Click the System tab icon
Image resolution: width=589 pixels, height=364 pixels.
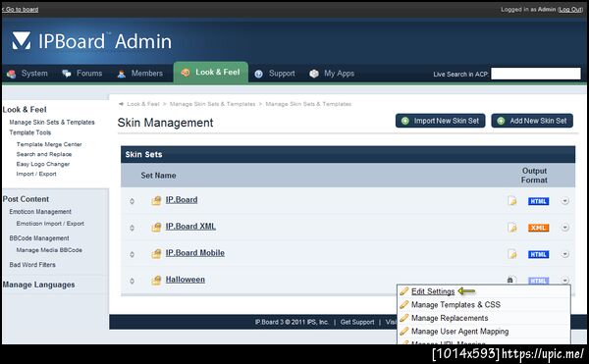[11, 74]
